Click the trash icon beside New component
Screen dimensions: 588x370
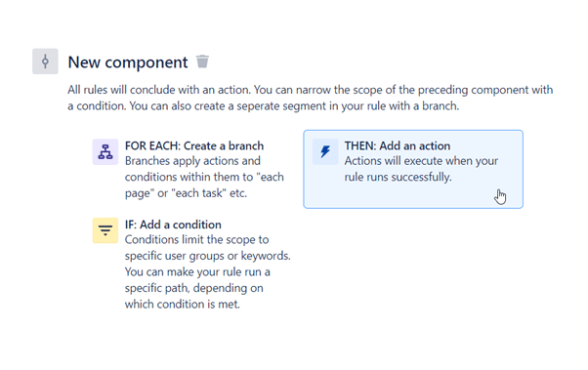click(202, 62)
